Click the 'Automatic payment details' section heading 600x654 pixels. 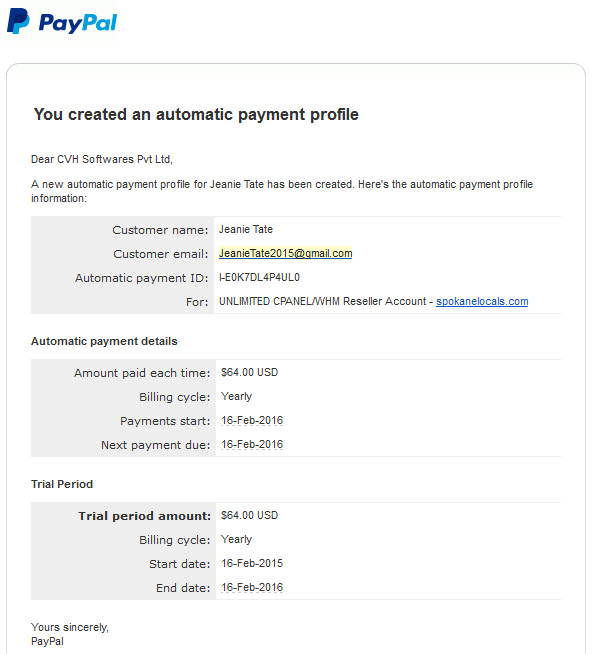point(104,341)
